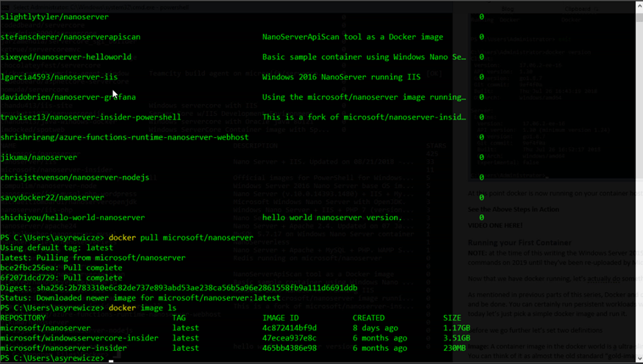The width and height of the screenshot is (643, 364).
Task: Click 'Running your First Container' heading in document
Action: coord(520,242)
